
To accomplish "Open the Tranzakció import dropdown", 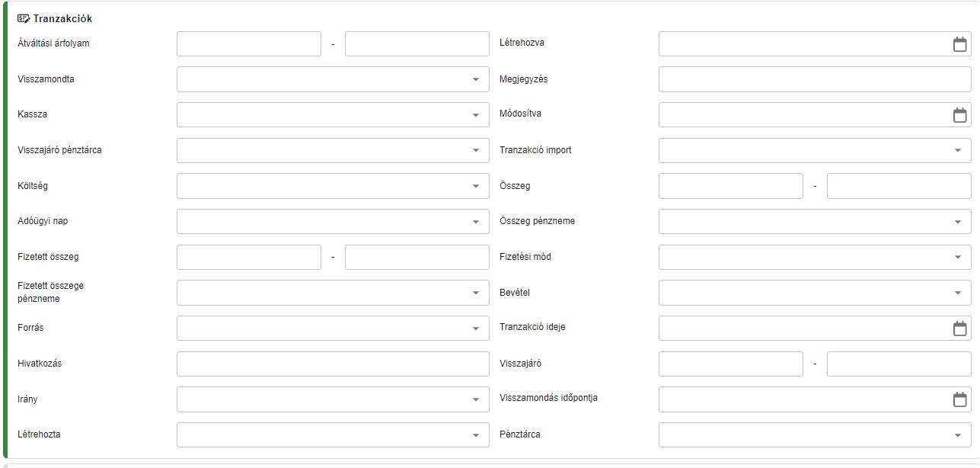I will click(815, 150).
